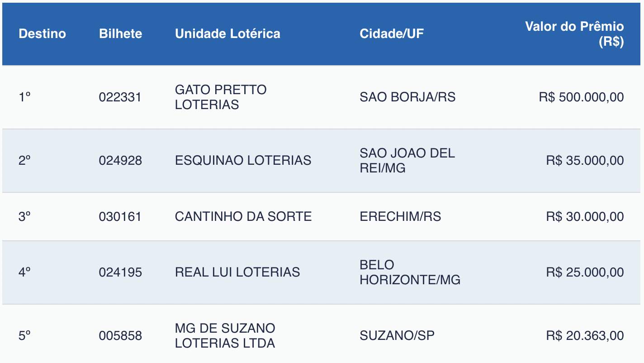Select the R$ 35.000,00 prize value

click(585, 161)
